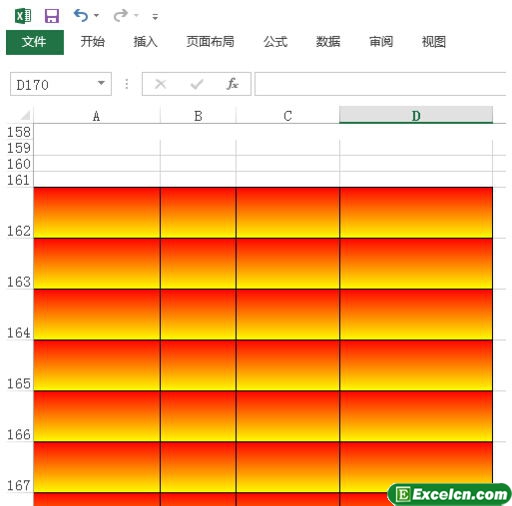Switch to the 审阅 ribbon tab
The image size is (512, 506).
[381, 42]
